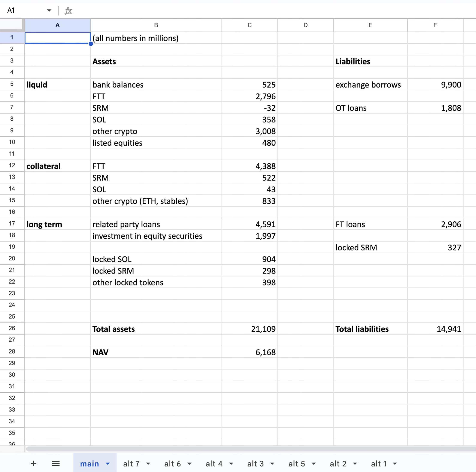This screenshot has width=476, height=472.
Task: Expand the alt 1 tab menu arrow
Action: [395, 464]
